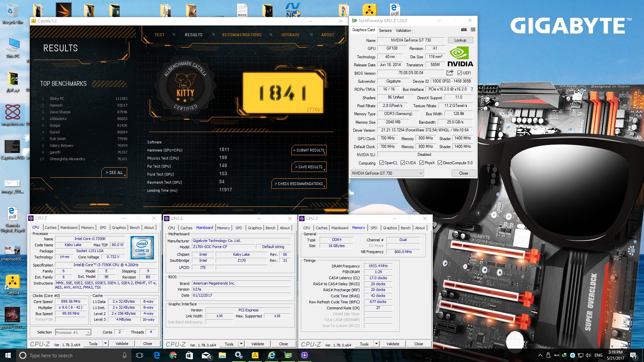The width and height of the screenshot is (644, 362).
Task: Open This PC desktop icon
Action: 13,48
